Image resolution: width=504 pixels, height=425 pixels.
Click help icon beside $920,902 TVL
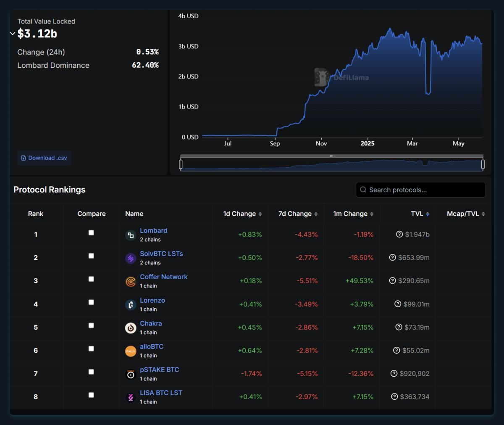tap(394, 373)
